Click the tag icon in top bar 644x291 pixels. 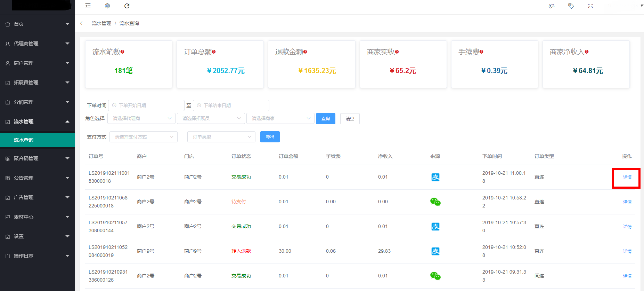pos(571,6)
